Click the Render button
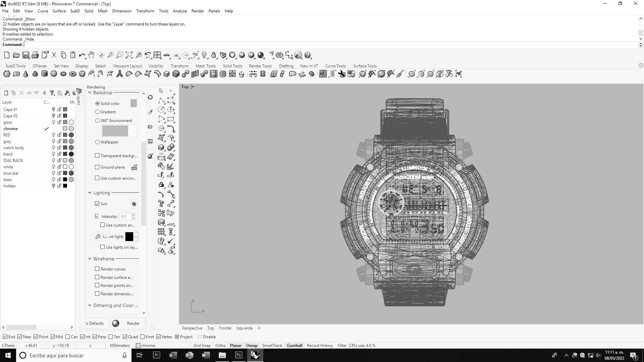Screen dimensions: 644x362 click(128, 323)
